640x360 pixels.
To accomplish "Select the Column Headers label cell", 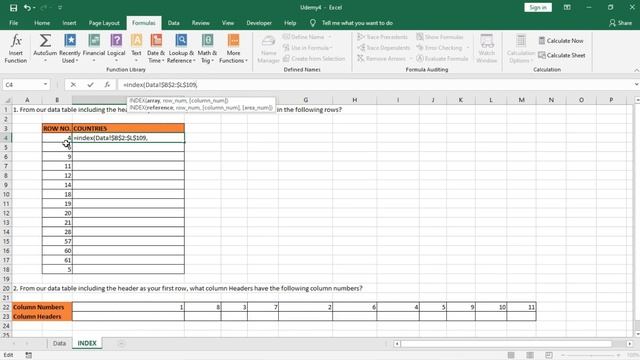I will (42, 316).
